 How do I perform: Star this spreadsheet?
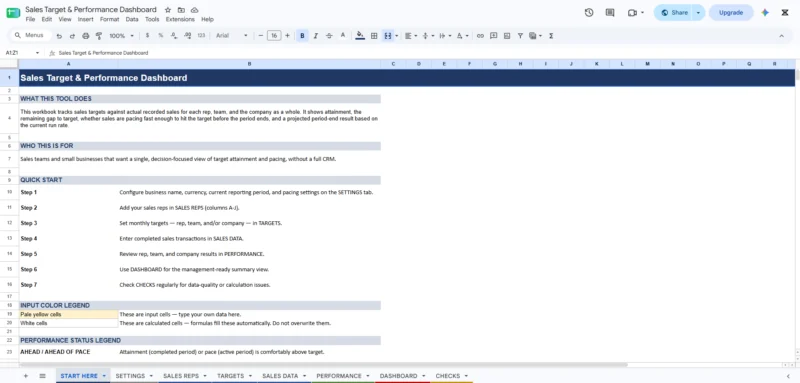[168, 10]
